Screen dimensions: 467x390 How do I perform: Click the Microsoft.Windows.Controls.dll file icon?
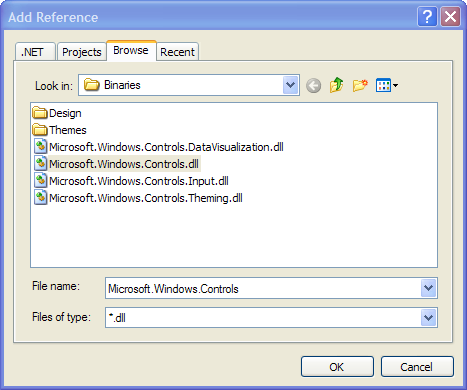point(40,163)
